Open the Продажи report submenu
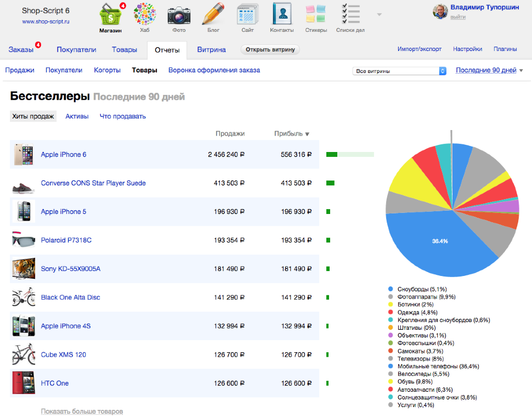Screen dimensions: 532x417 point(20,70)
